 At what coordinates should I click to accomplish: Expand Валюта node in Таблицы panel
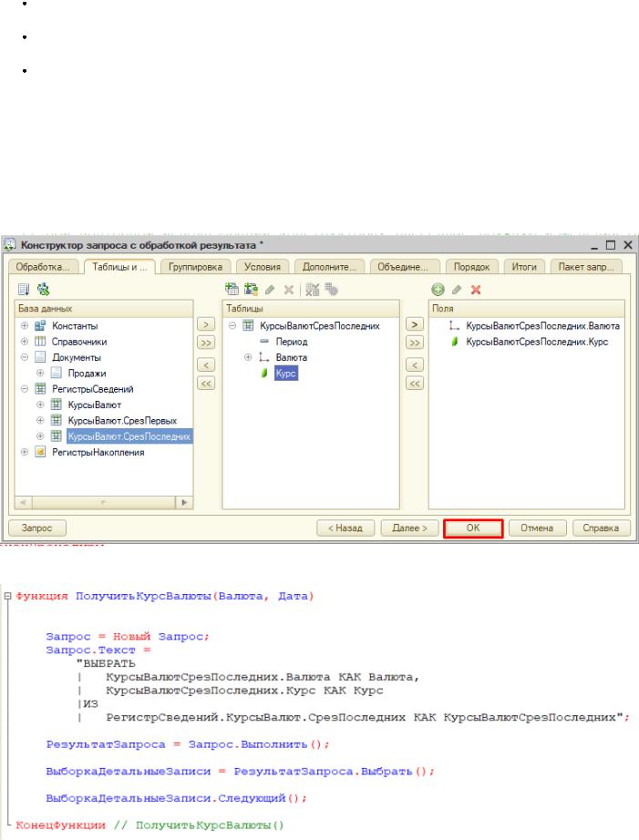(248, 357)
